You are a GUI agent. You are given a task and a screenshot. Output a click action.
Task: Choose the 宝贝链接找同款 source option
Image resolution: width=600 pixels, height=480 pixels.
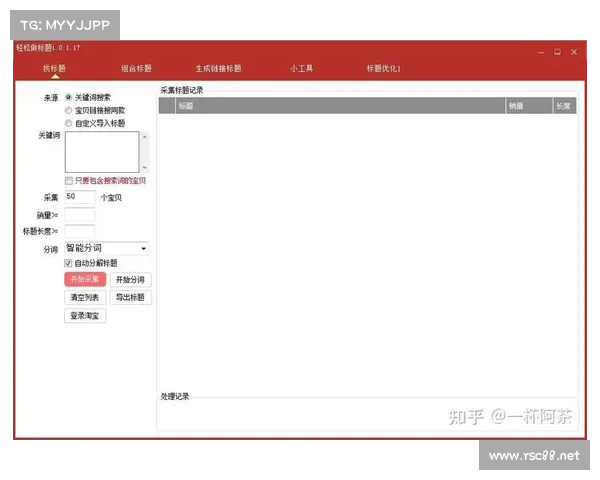tap(69, 110)
